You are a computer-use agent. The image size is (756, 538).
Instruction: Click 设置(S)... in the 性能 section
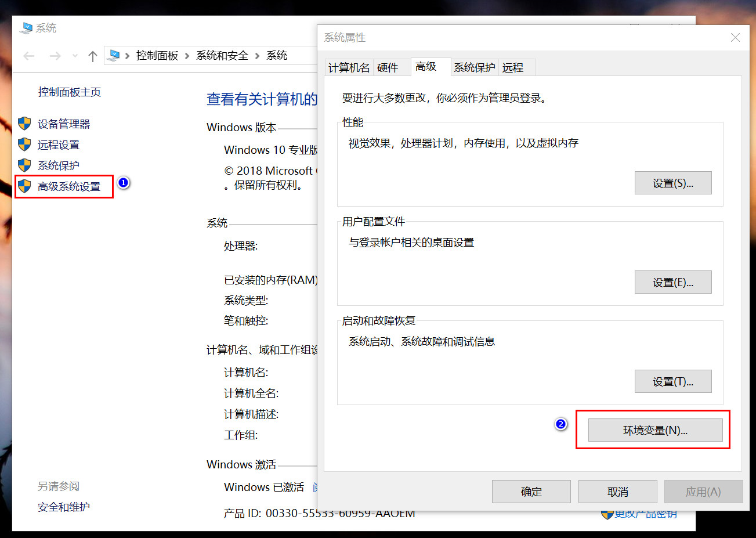[673, 183]
